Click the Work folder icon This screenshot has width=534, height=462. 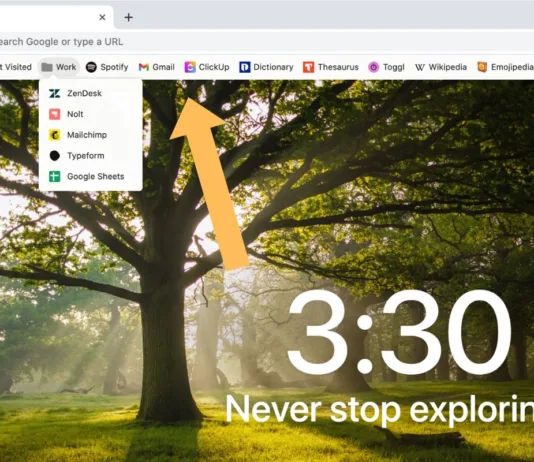click(47, 67)
